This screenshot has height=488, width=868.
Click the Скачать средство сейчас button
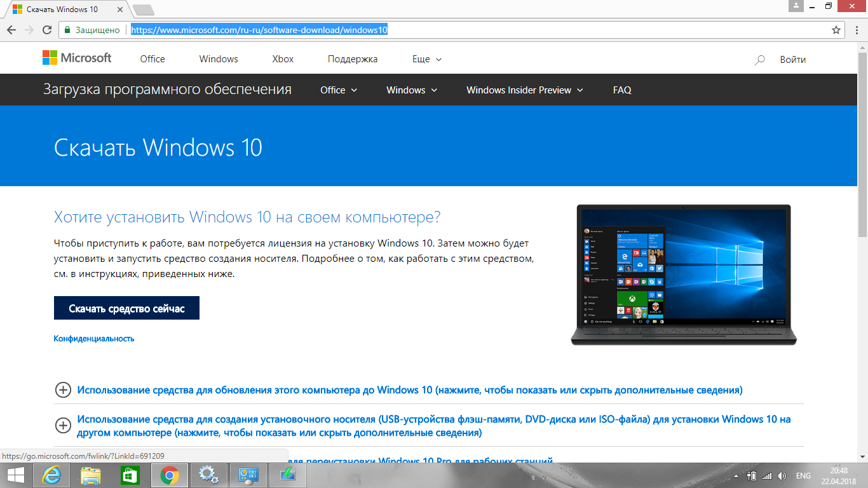coord(126,308)
